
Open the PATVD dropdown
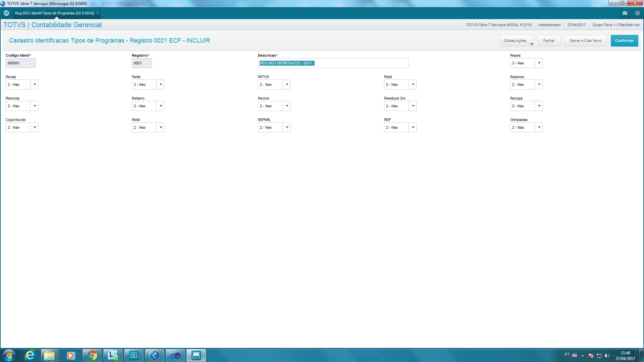click(287, 84)
